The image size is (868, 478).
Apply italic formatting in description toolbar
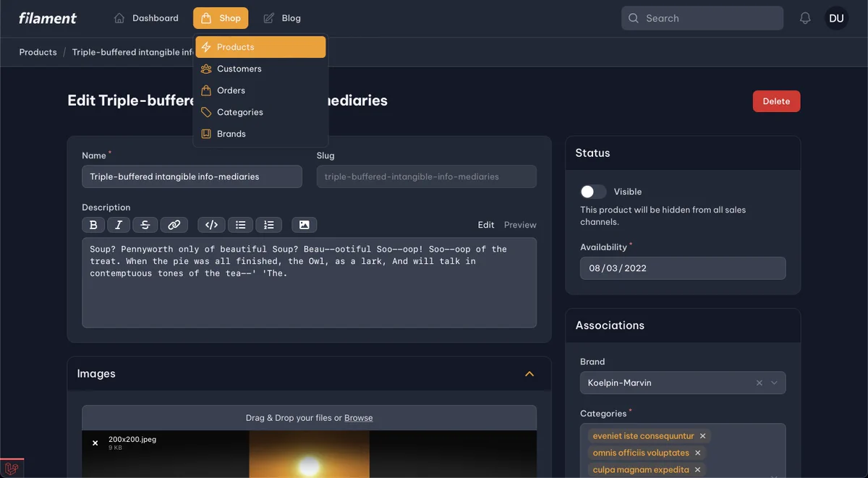coord(119,225)
